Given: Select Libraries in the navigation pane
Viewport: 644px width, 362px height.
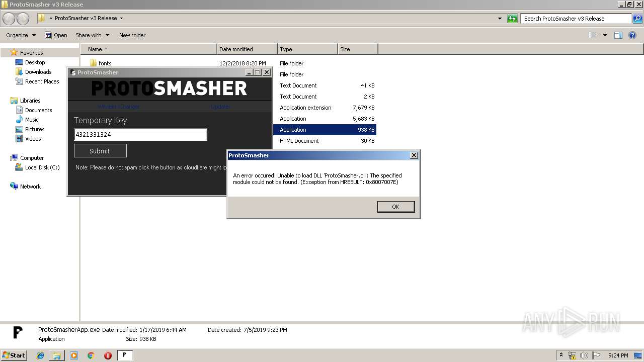Looking at the screenshot, I should [30, 101].
